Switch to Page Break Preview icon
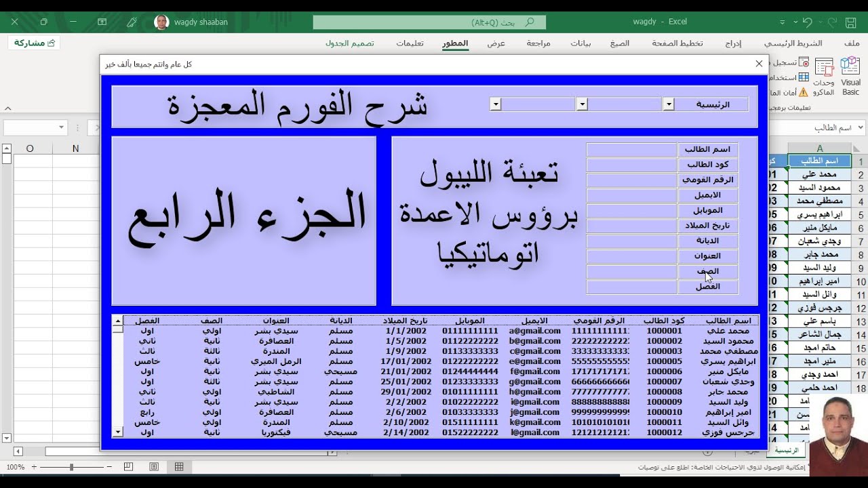The height and width of the screenshot is (488, 868). (128, 467)
